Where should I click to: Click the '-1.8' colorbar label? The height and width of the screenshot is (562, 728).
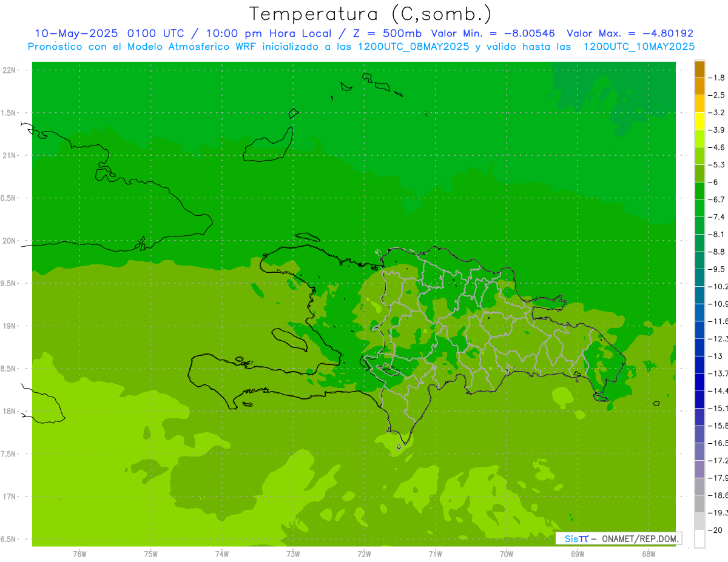(716, 78)
